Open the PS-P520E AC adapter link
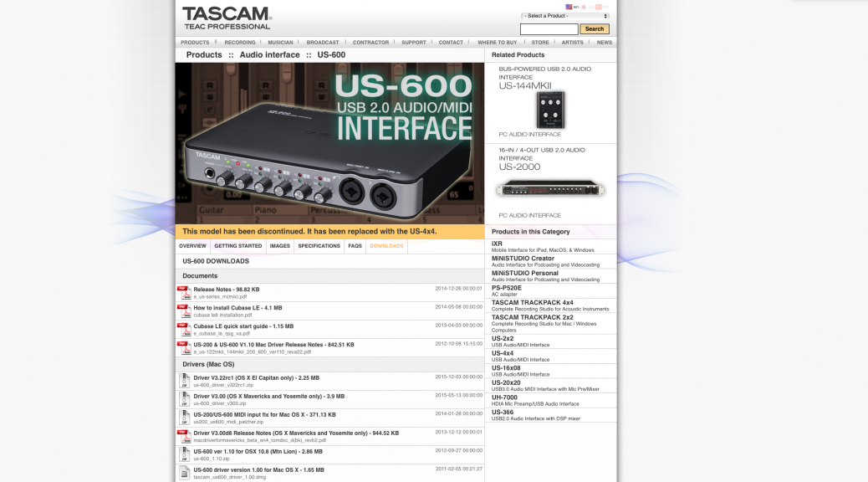This screenshot has width=868, height=482. click(507, 288)
